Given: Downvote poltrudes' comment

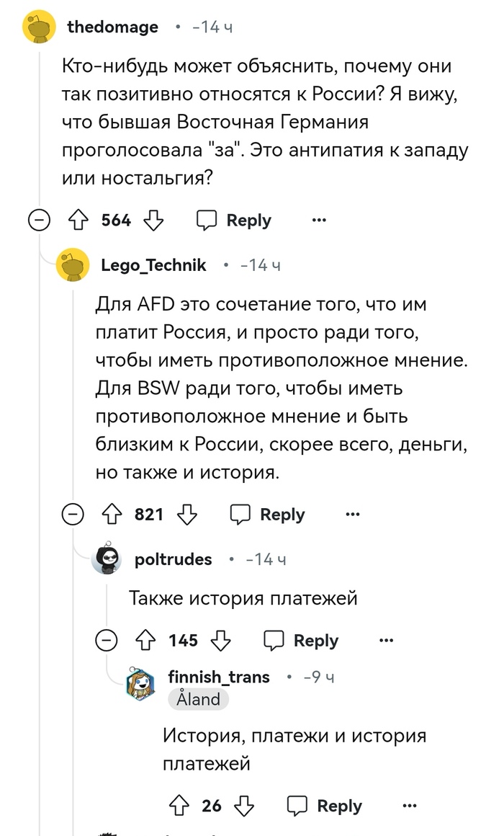Looking at the screenshot, I should (x=221, y=640).
